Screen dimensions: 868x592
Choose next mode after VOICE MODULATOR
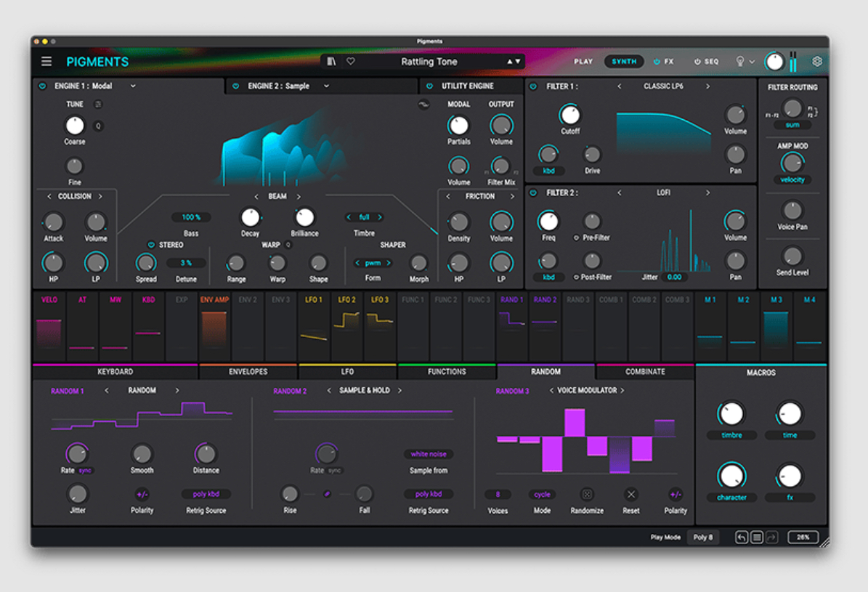pyautogui.click(x=622, y=390)
